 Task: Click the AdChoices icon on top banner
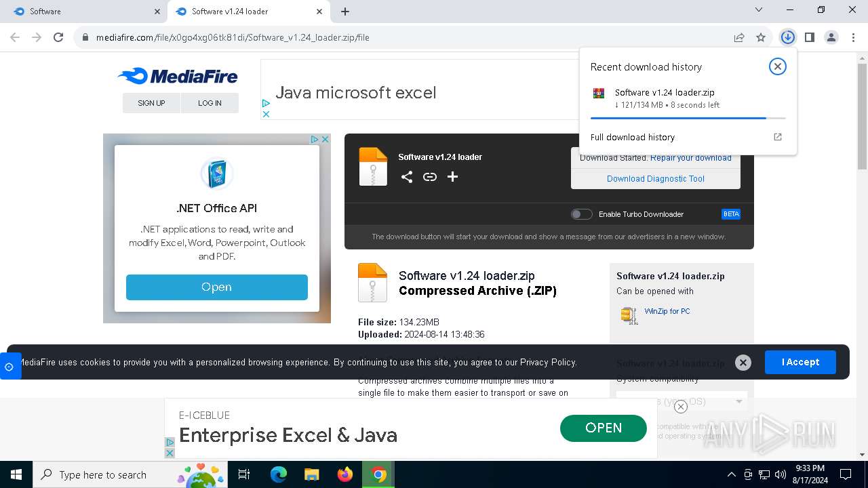266,104
